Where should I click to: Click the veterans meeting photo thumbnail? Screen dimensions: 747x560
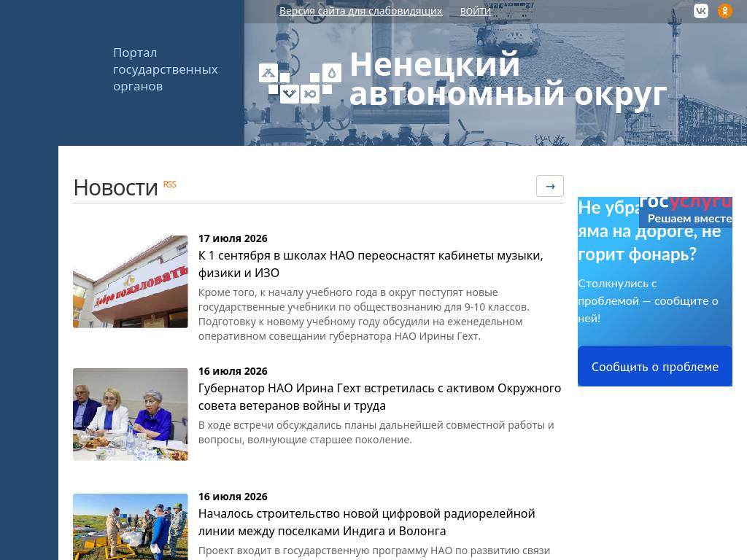[x=130, y=414]
